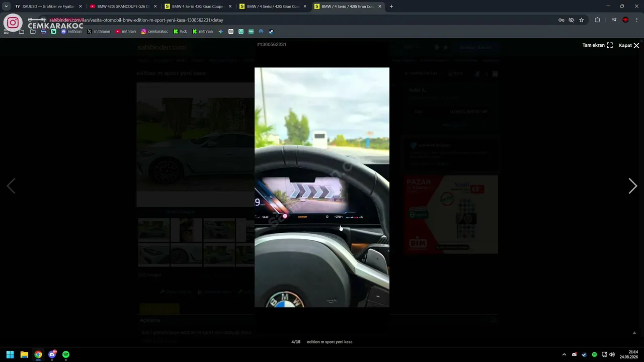This screenshot has width=644, height=362.
Task: Click the crossed-out eye icon in address bar
Action: tap(571, 20)
